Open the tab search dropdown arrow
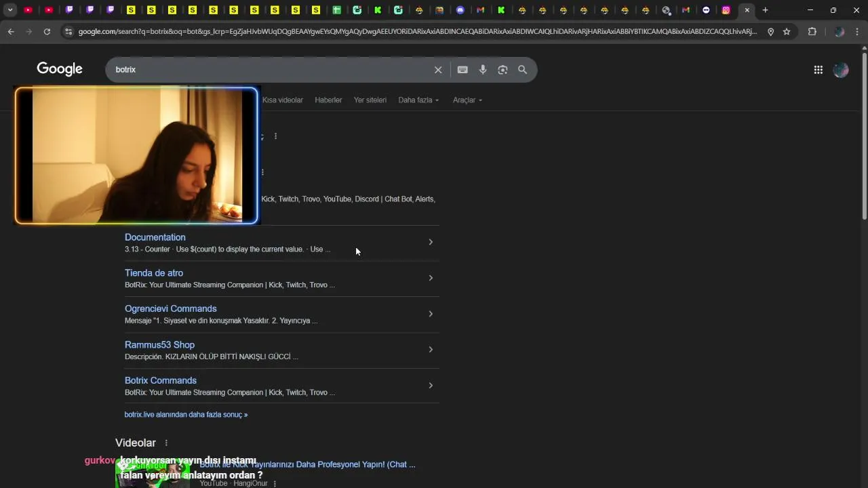868x488 pixels. (x=10, y=10)
